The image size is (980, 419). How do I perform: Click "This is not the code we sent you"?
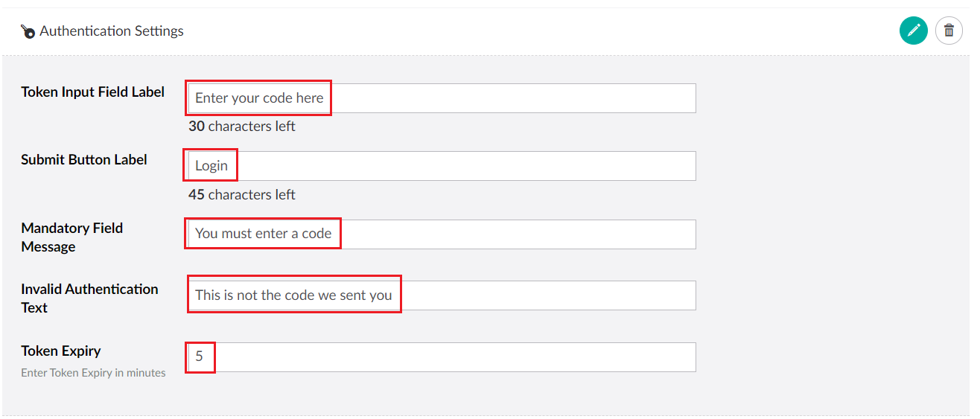[293, 295]
